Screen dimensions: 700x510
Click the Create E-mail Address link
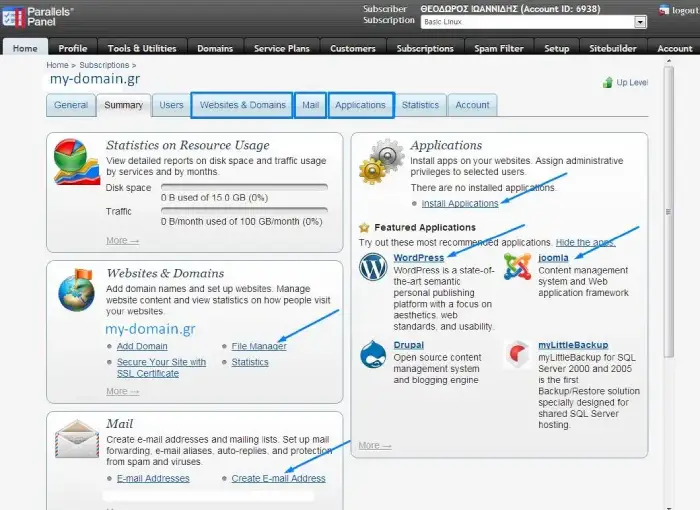coord(278,478)
